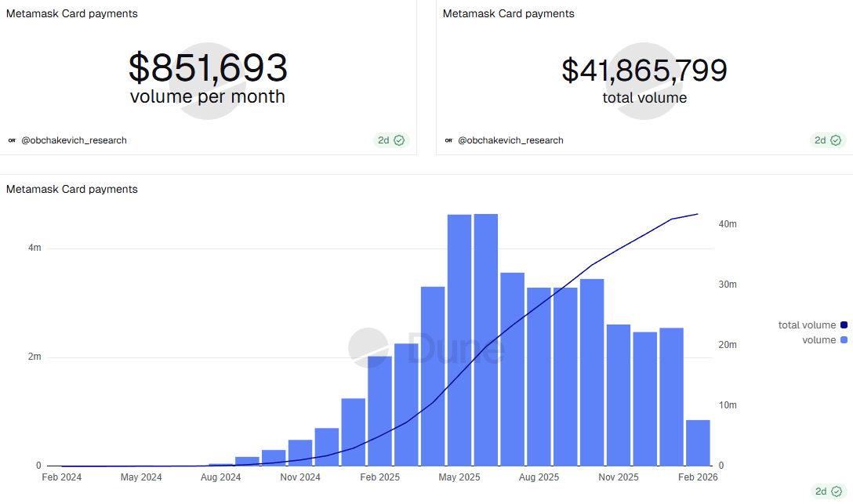Click author avatar icon on total volume card
853x504 pixels.
448,140
